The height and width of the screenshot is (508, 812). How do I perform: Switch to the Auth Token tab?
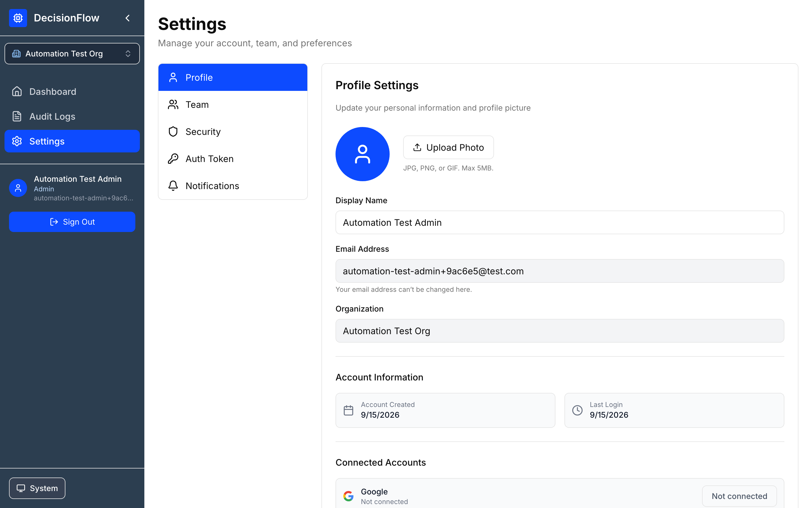tap(233, 159)
